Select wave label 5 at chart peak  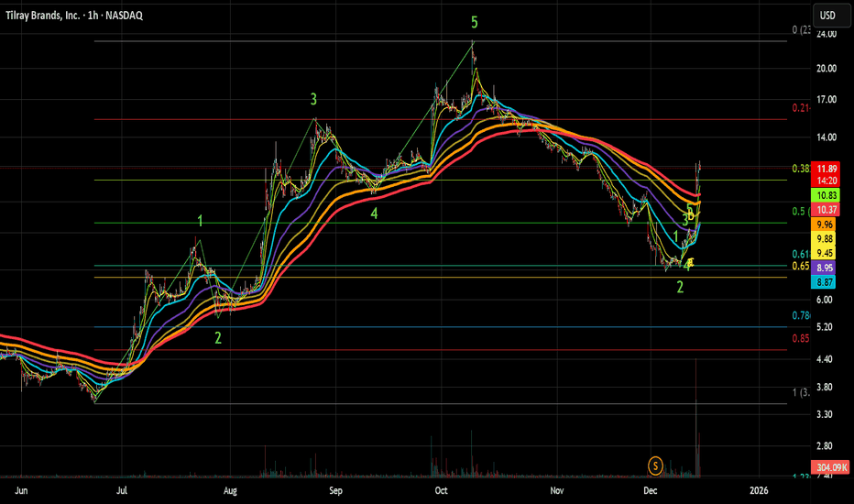[x=475, y=22]
